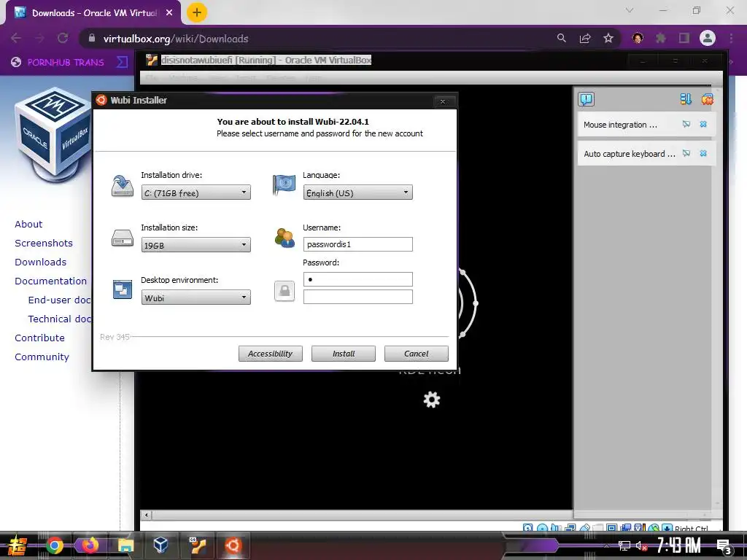
Task: Click the desktop environment icon
Action: (123, 289)
